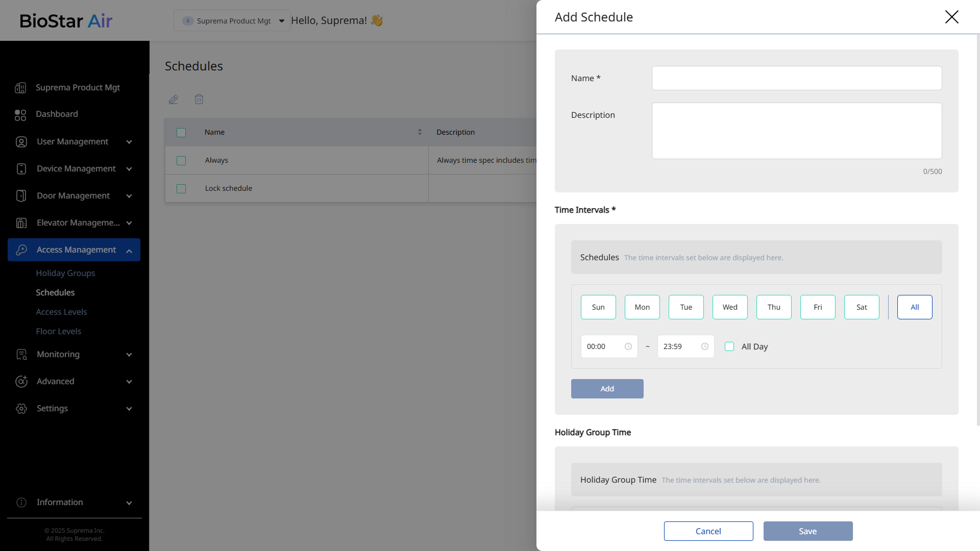
Task: Check the Lock schedule row checkbox
Action: point(181,189)
